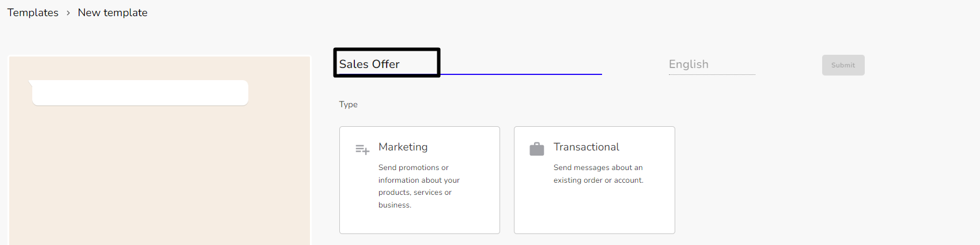Screen dimensions: 980x245
Task: Click blank space inside the Transactional card
Action: tap(595, 210)
